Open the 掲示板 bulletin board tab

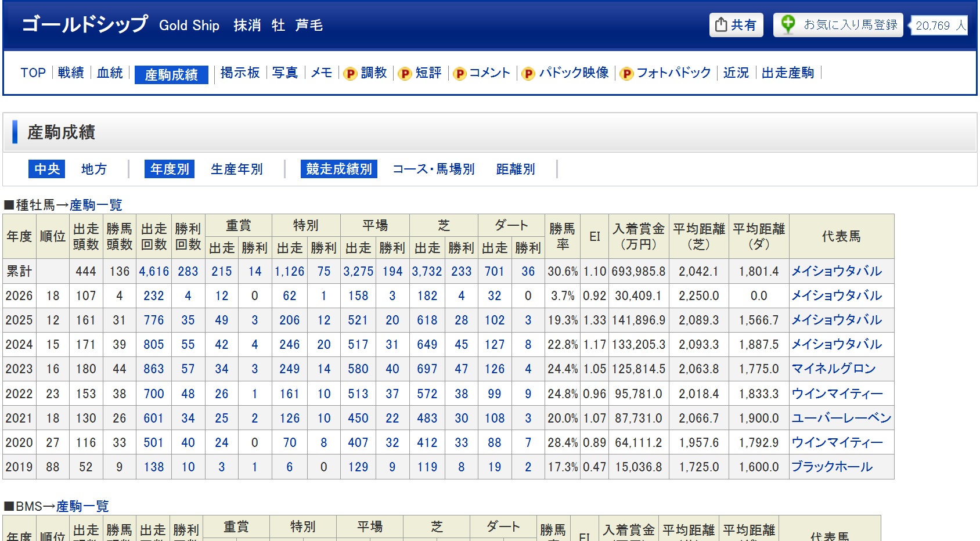240,73
